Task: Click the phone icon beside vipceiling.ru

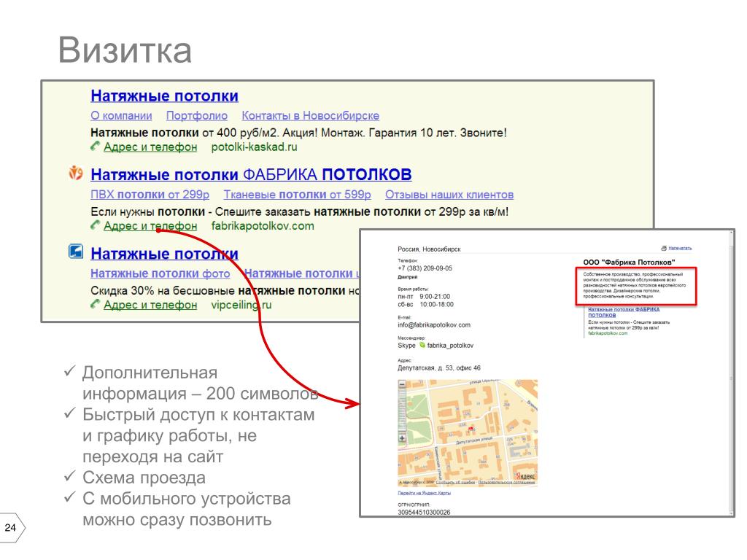Action: [96, 304]
